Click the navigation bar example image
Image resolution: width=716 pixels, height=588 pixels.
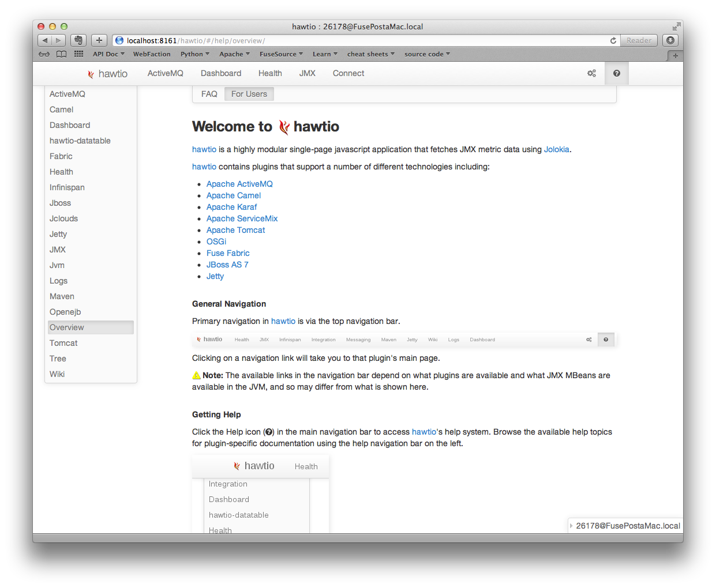(404, 340)
